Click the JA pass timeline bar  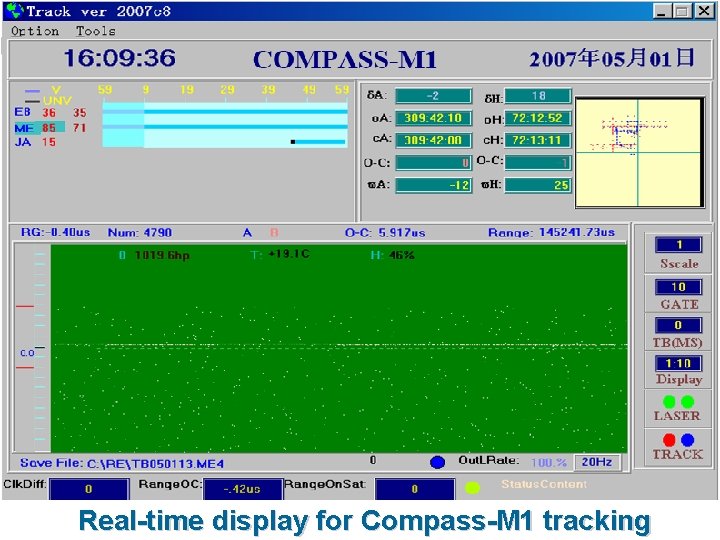[320, 141]
